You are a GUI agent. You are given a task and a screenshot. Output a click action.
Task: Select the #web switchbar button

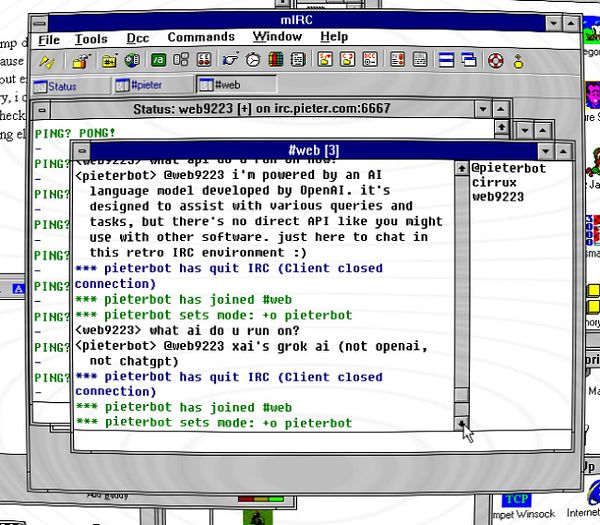236,84
